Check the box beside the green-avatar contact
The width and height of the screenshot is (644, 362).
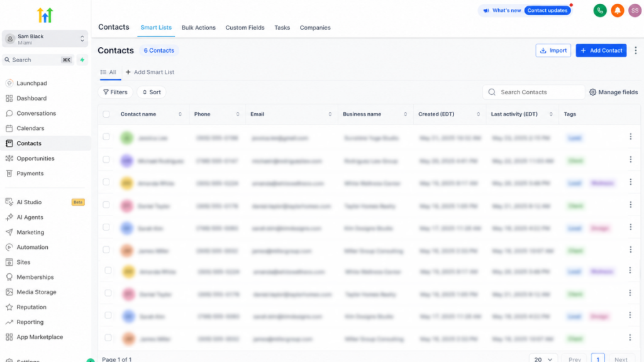pyautogui.click(x=106, y=136)
